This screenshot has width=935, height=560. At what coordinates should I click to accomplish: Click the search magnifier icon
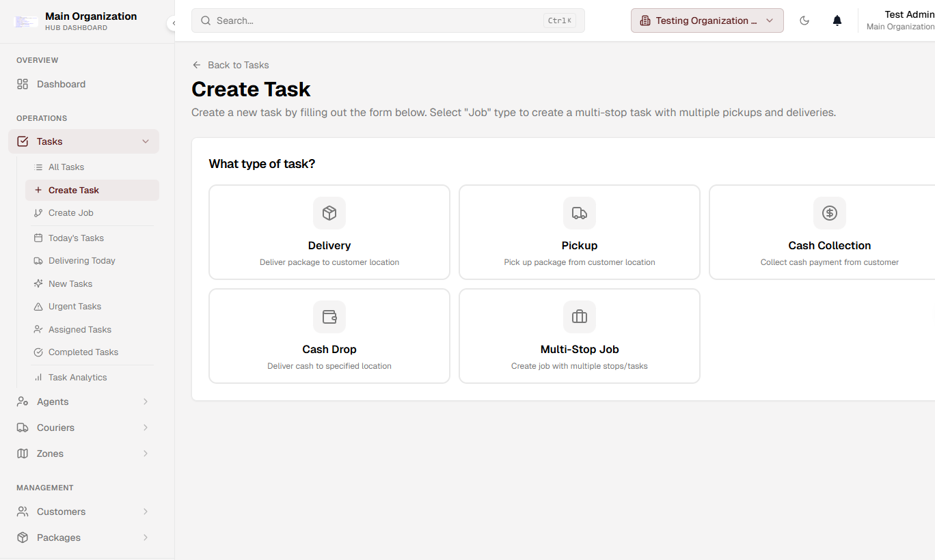point(206,20)
